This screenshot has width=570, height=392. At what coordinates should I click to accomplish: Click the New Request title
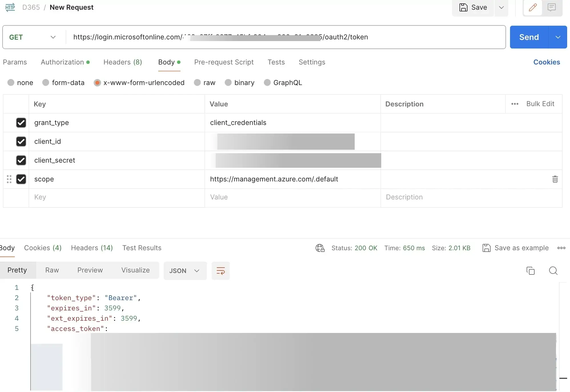[x=71, y=7]
